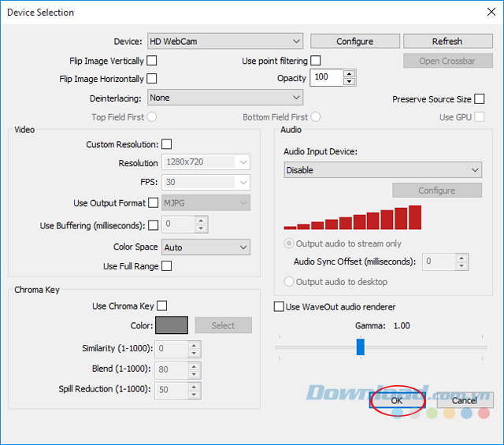Check the Use point filtering box
The width and height of the screenshot is (504, 445).
[x=316, y=61]
